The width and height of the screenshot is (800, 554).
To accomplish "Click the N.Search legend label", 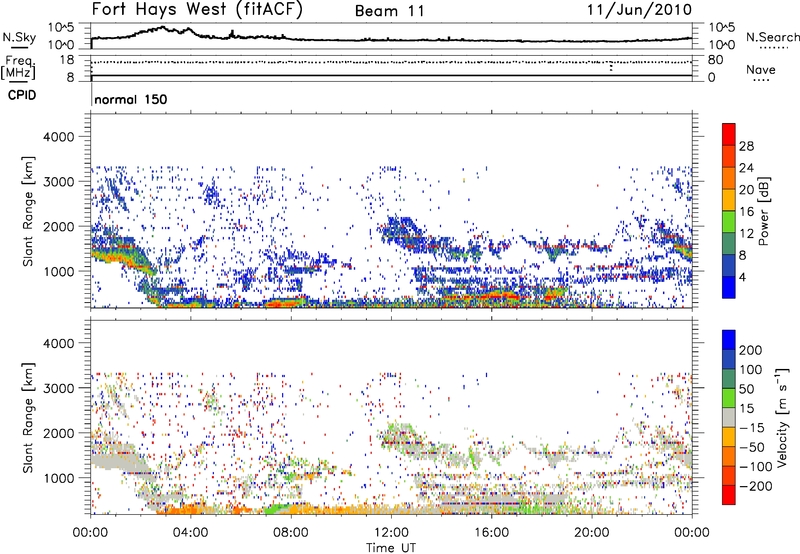I will click(x=772, y=37).
